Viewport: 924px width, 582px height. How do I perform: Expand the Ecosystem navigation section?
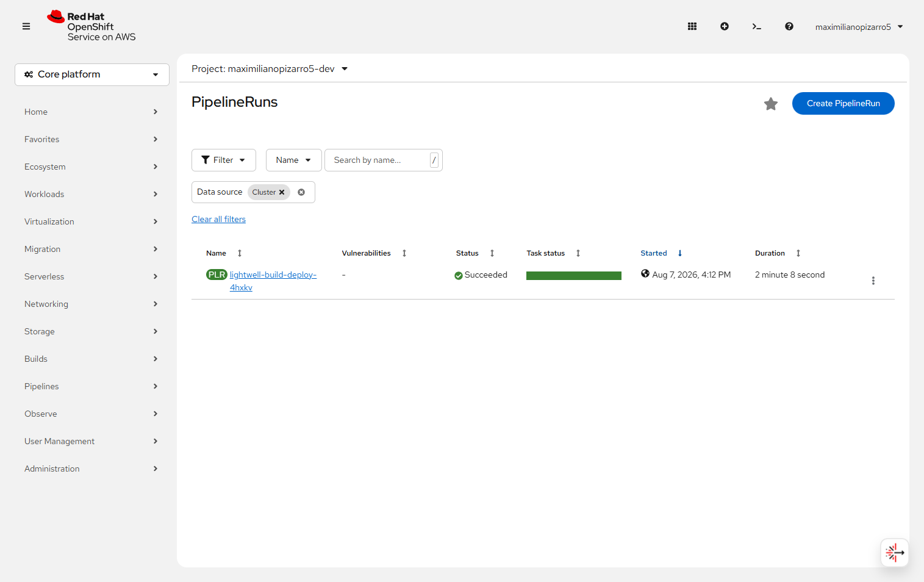[91, 167]
